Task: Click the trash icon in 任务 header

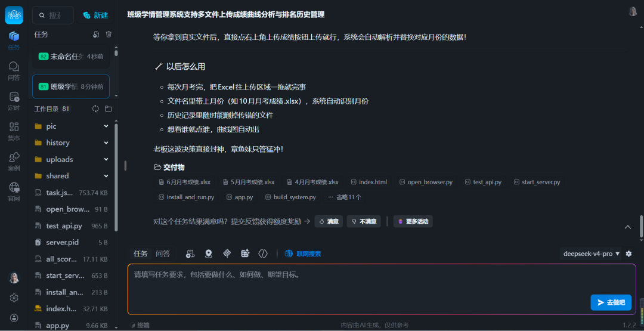Action: coord(109,35)
